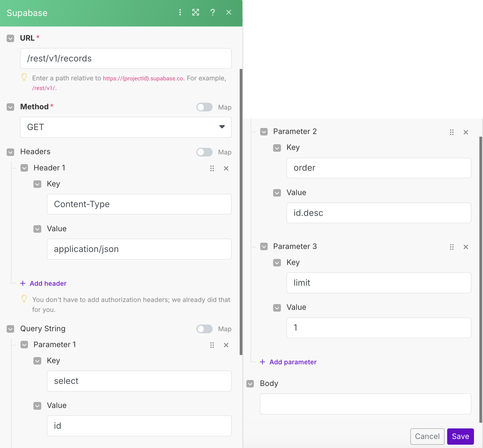Remove Header 1 with its X icon
The width and height of the screenshot is (483, 448).
226,168
